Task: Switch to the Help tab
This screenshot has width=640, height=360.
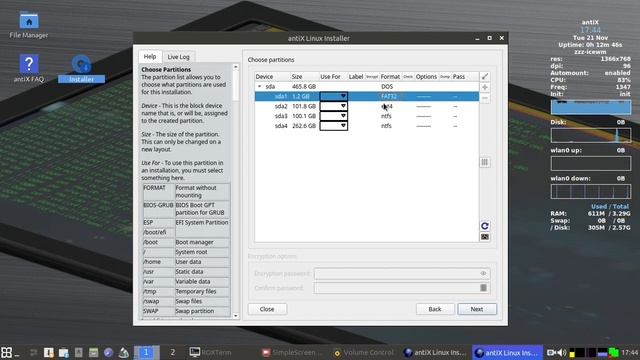Action: [x=150, y=56]
